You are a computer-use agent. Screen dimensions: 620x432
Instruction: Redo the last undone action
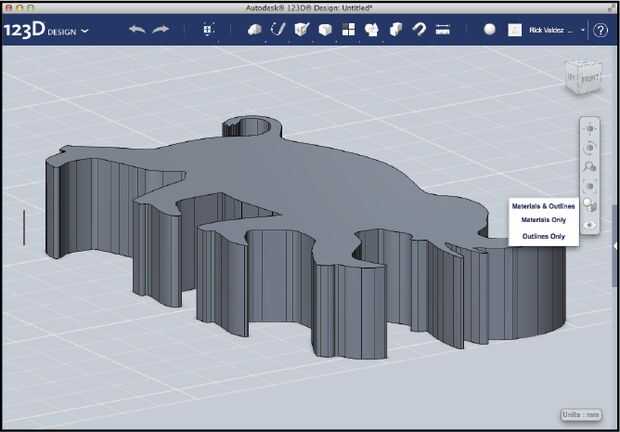coord(161,29)
